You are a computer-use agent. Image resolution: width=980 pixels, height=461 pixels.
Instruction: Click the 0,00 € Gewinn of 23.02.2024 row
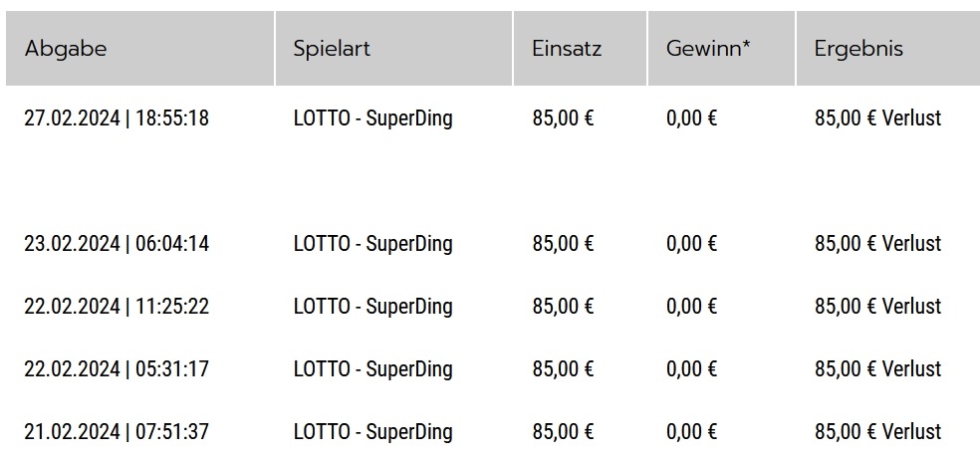[x=691, y=244]
